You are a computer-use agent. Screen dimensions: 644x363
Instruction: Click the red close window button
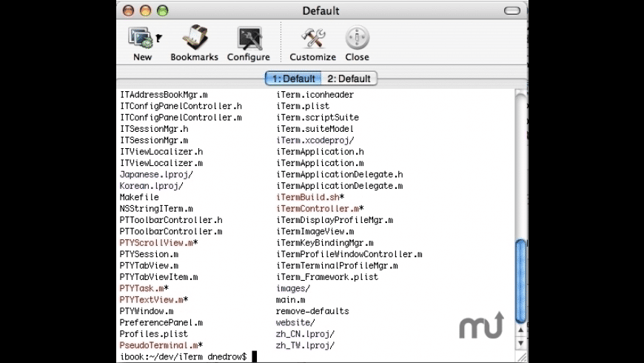click(x=129, y=10)
